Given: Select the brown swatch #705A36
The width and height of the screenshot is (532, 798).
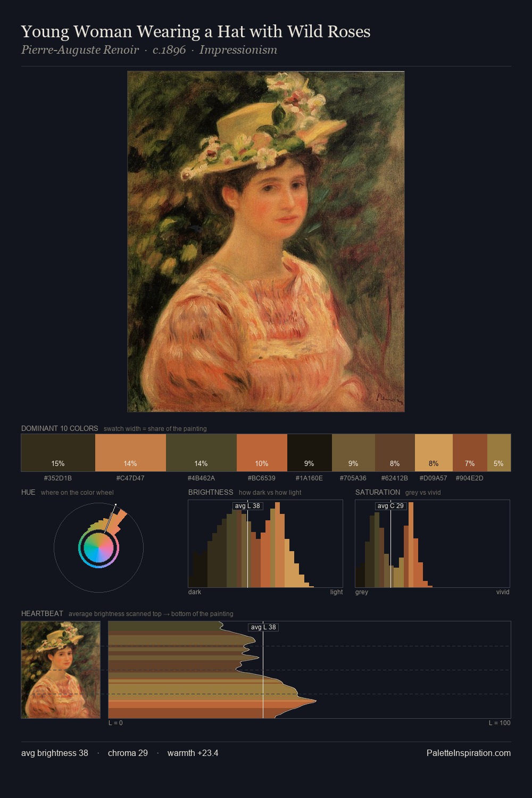Looking at the screenshot, I should click(353, 453).
